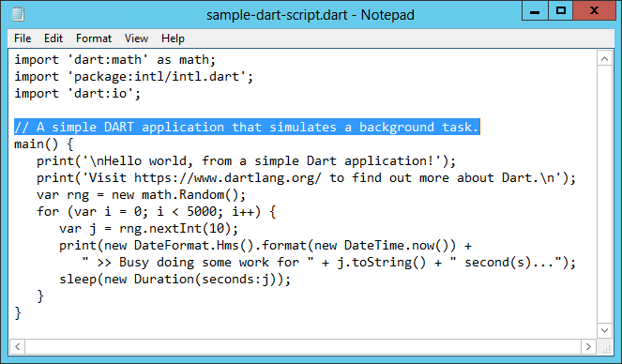Open the Edit menu
622x364 pixels.
(53, 38)
